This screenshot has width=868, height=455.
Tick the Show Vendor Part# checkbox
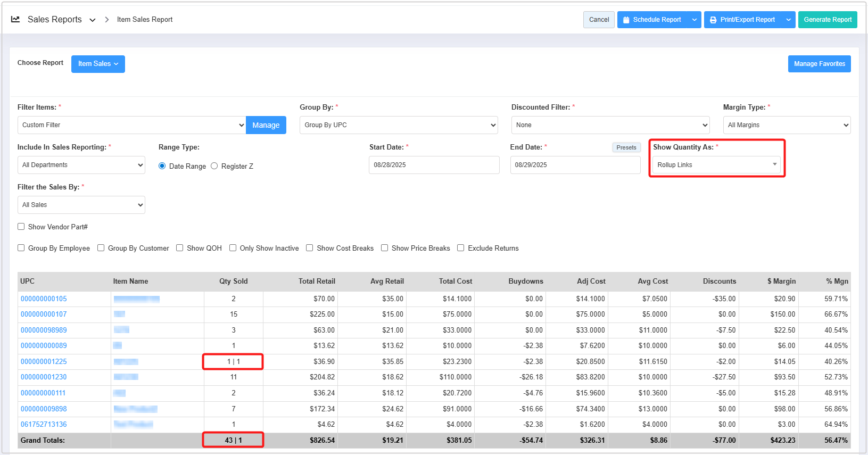pyautogui.click(x=21, y=227)
